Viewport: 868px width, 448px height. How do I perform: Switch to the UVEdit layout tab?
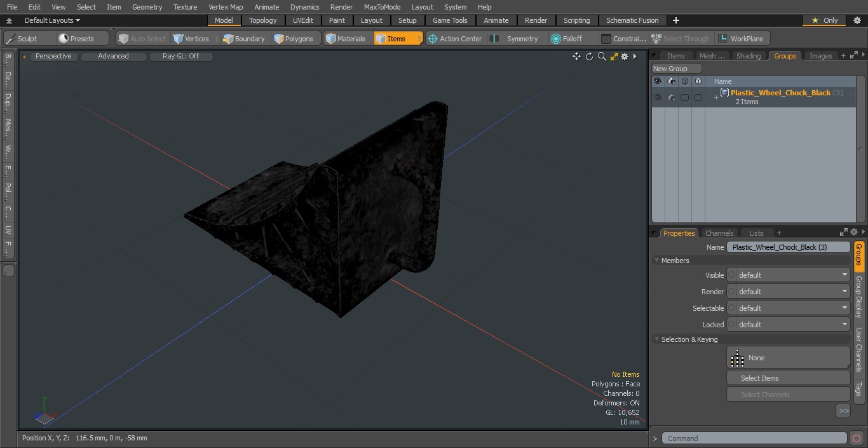click(x=303, y=20)
